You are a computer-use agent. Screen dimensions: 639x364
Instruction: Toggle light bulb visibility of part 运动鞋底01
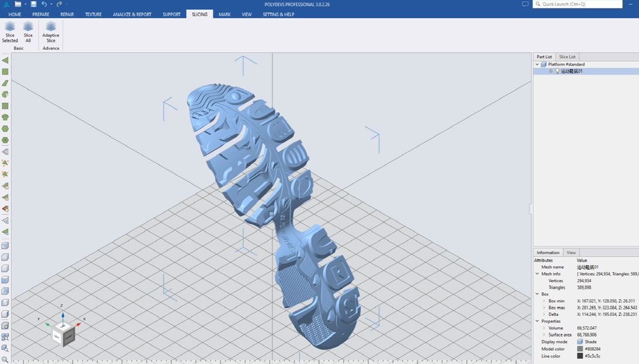[x=557, y=71]
